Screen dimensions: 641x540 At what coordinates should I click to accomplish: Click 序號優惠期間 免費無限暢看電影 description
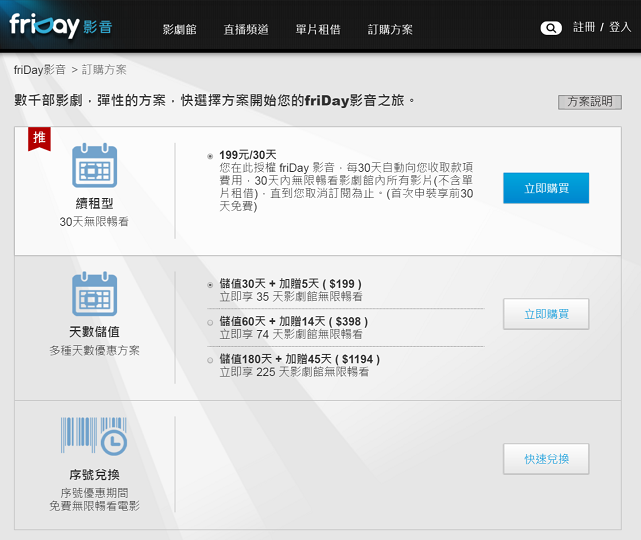(x=94, y=500)
